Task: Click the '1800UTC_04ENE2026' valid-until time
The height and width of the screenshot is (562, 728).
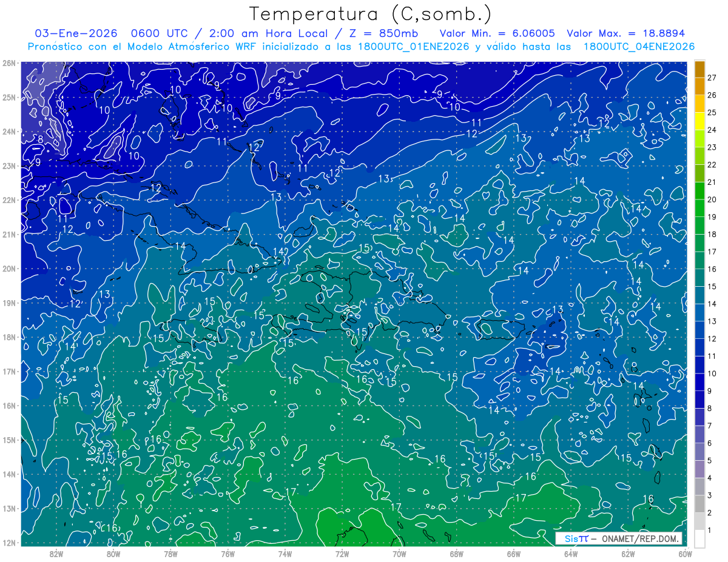Action: pos(639,47)
